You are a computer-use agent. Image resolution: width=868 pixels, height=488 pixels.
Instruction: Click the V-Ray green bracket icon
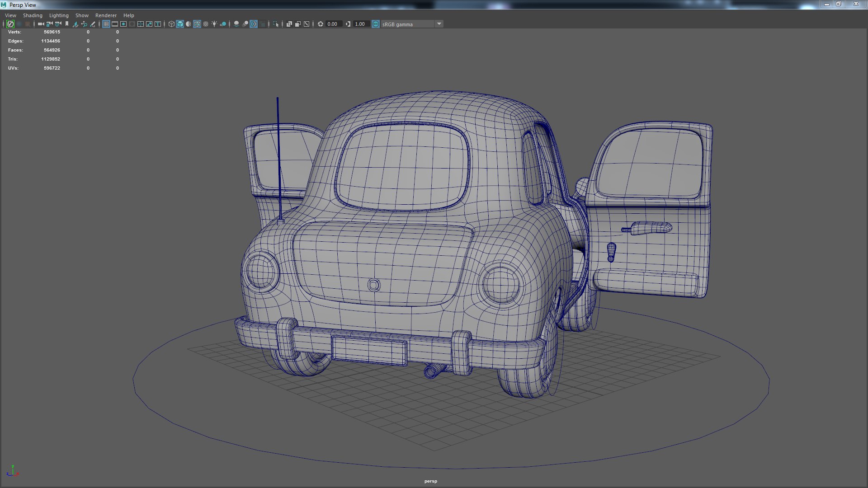coord(10,24)
